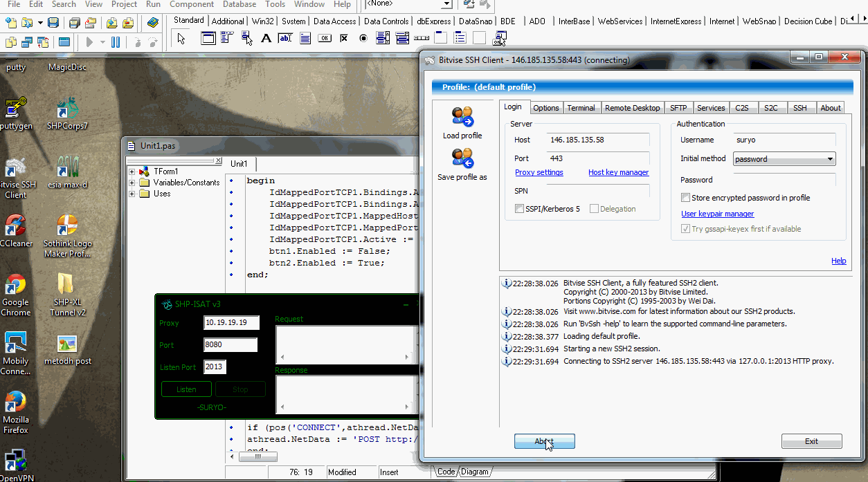
Task: Click the Unit1 tab in the editor
Action: coord(239,164)
